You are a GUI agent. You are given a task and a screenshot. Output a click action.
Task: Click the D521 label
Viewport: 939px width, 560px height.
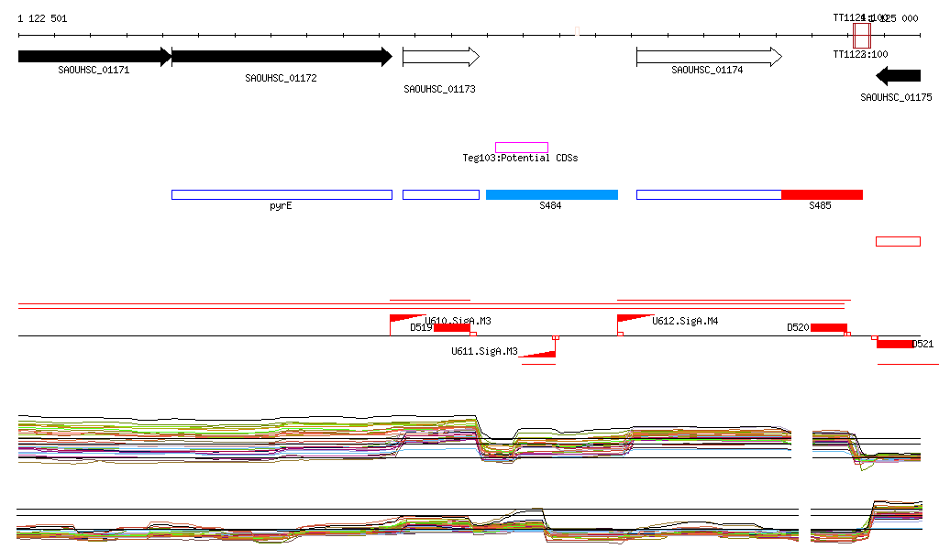pos(922,344)
